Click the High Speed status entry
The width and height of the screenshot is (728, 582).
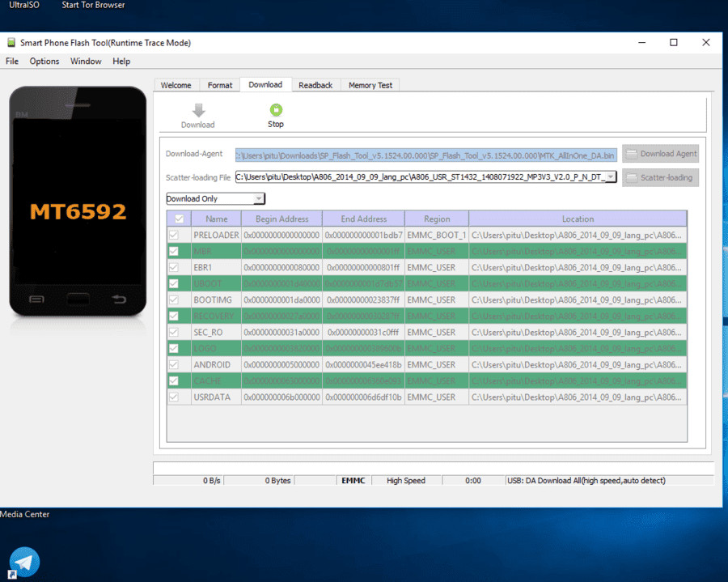coord(406,481)
